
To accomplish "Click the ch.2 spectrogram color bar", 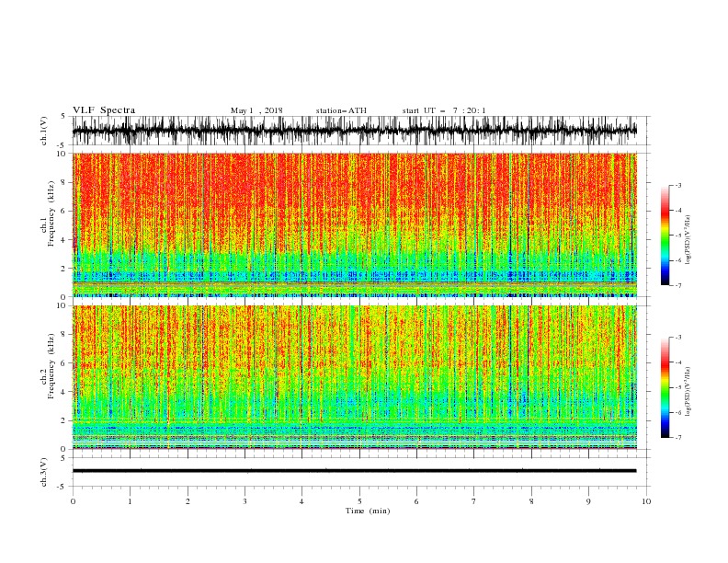I will 665,387.
